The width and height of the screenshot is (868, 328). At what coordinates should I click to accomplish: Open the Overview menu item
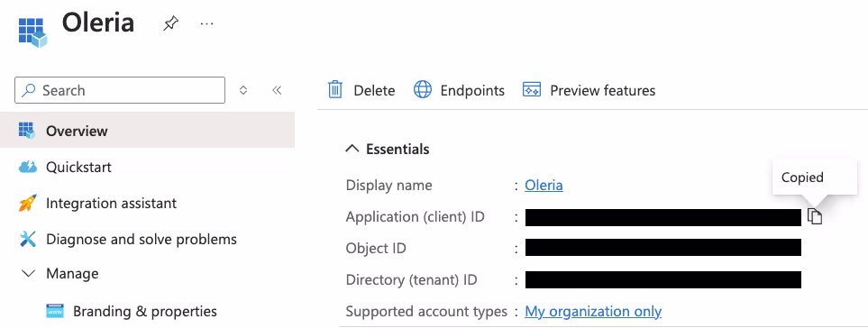coord(147,131)
